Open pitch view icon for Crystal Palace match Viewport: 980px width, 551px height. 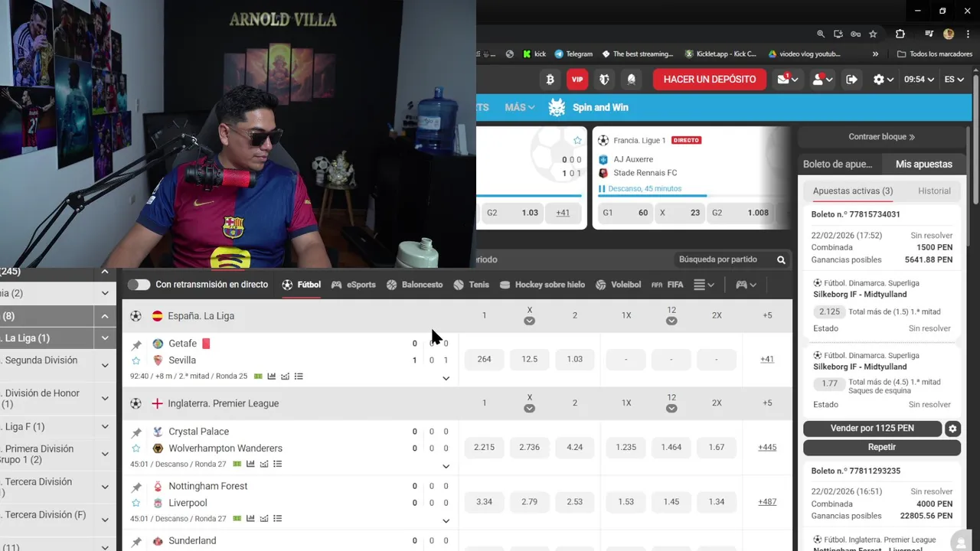[x=237, y=464]
